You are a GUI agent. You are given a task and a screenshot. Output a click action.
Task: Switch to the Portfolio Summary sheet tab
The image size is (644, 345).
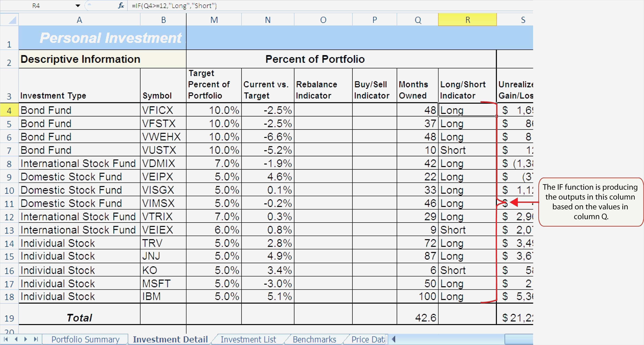point(85,339)
